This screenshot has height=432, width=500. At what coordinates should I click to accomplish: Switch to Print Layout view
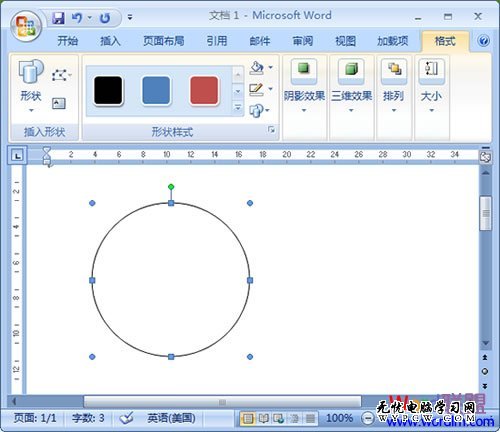(x=248, y=418)
